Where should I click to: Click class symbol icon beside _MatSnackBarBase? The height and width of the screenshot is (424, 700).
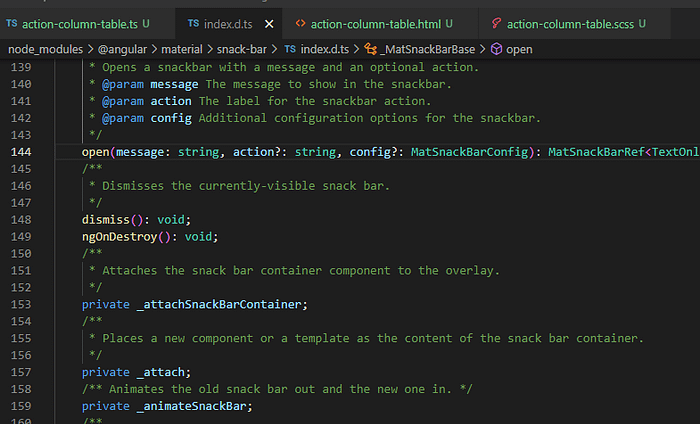[x=371, y=49]
